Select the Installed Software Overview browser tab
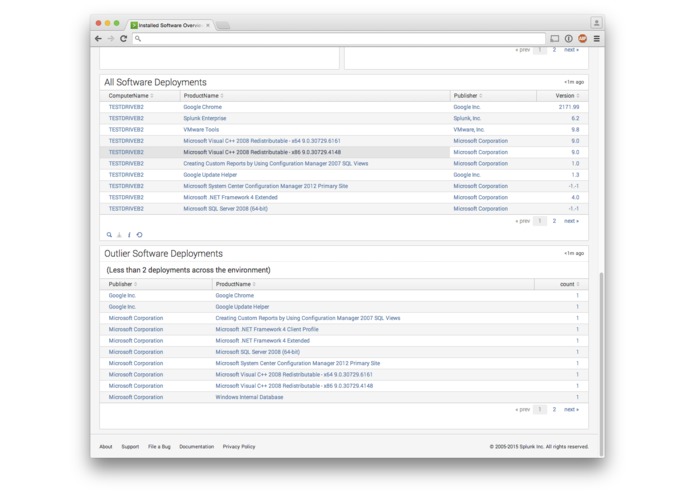The width and height of the screenshot is (695, 494). pyautogui.click(x=171, y=25)
